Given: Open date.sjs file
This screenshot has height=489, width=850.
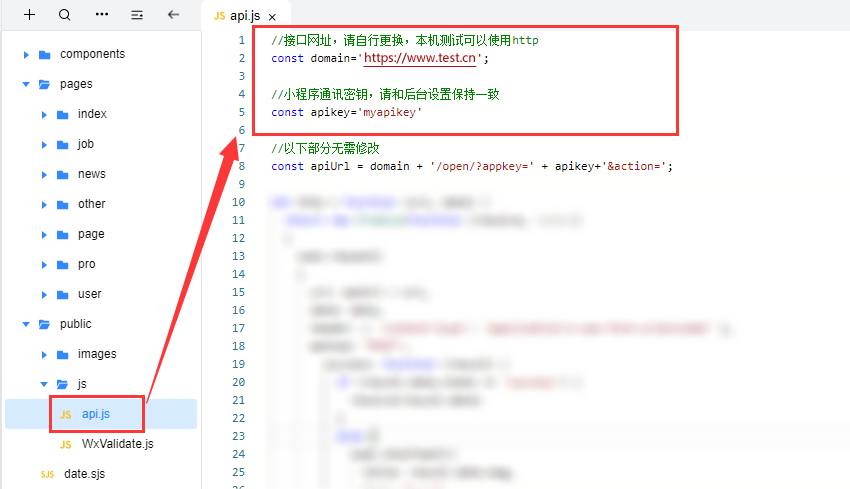Looking at the screenshot, I should (x=83, y=474).
